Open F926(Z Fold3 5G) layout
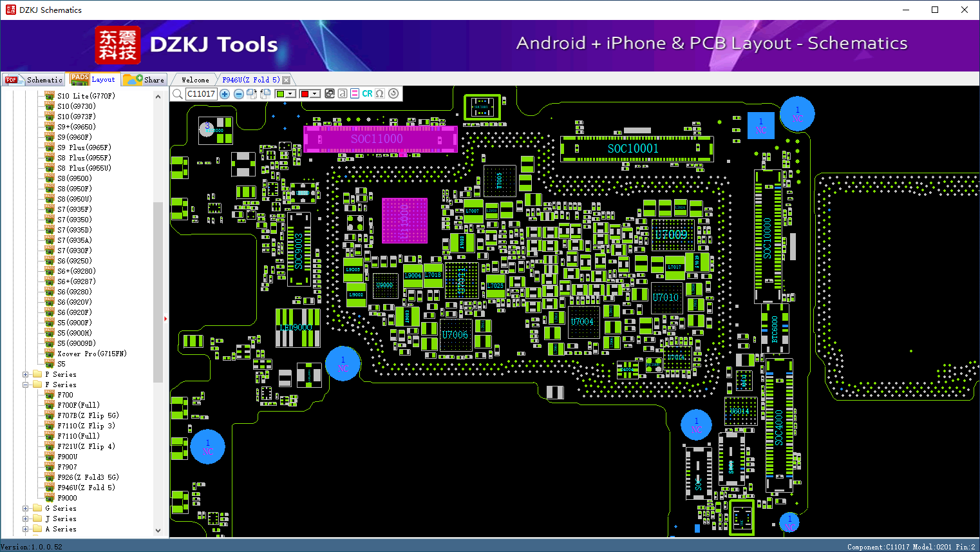Screen dimensions: 980x552 tap(88, 477)
